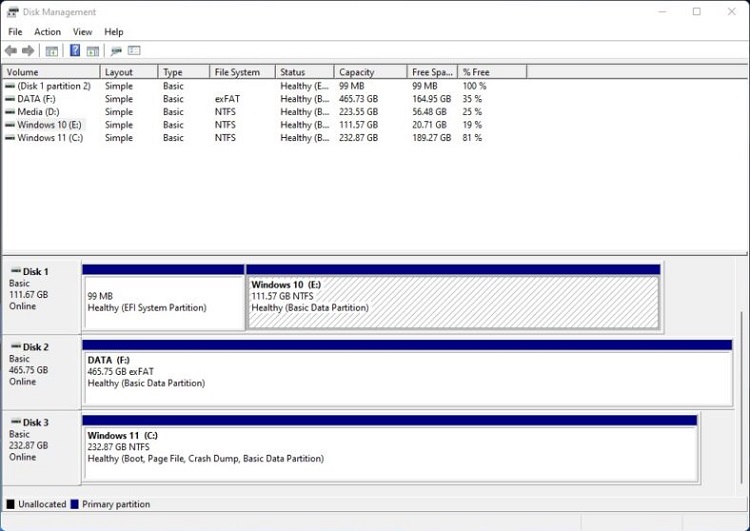Click black Unallocated legend swatch
Viewport: 750px width, 531px height.
coord(11,504)
